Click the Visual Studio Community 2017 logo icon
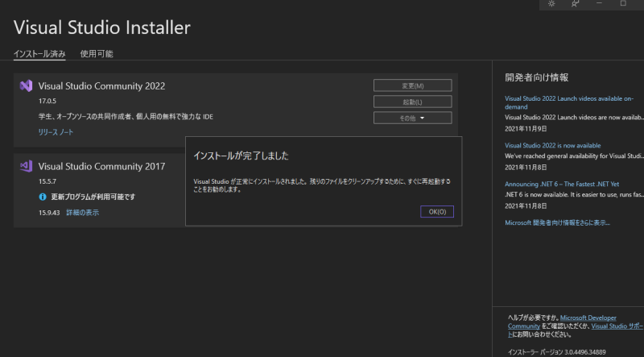 click(x=27, y=166)
